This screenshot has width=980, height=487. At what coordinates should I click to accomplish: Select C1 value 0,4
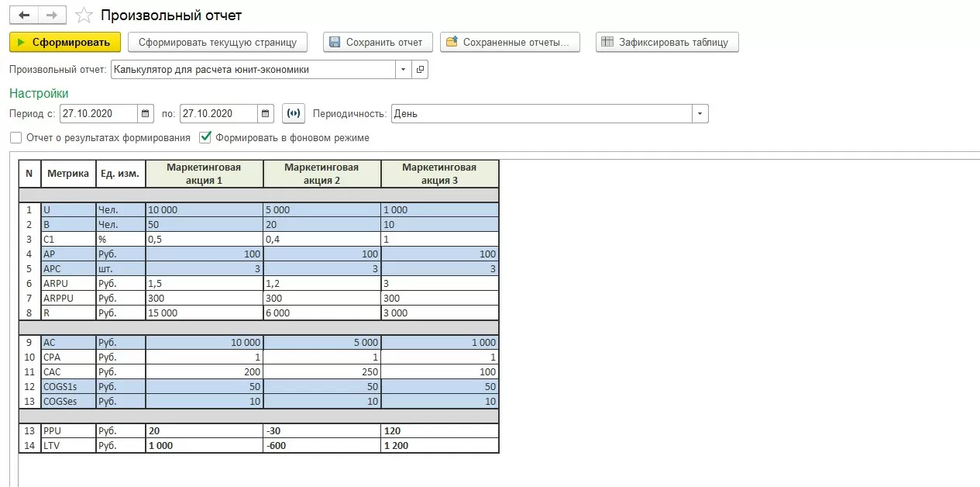coord(322,239)
